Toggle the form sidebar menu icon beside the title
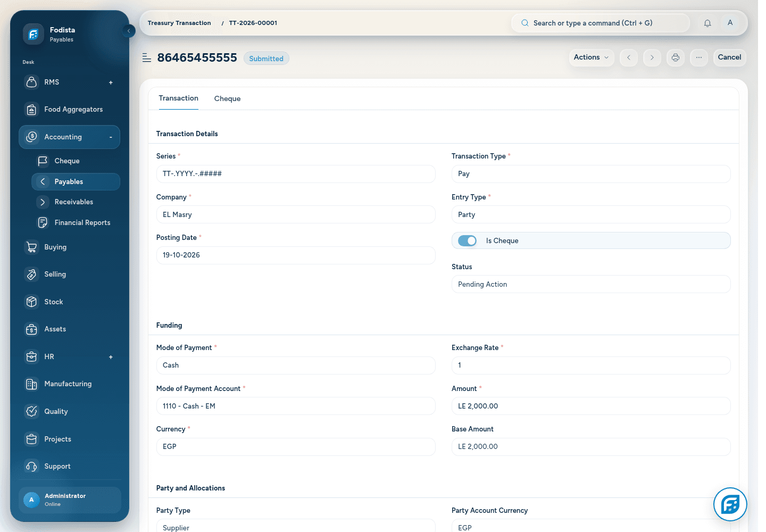 [147, 57]
